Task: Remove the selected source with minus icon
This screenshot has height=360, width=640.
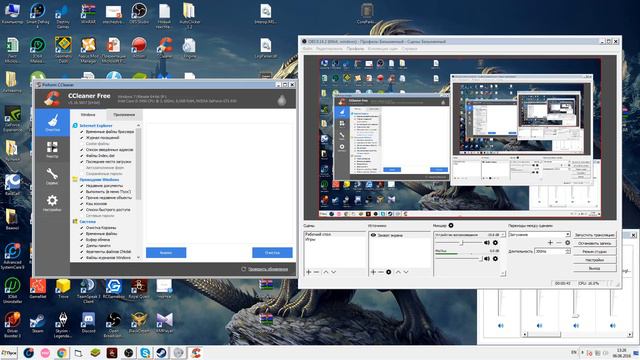Action: coord(380,272)
